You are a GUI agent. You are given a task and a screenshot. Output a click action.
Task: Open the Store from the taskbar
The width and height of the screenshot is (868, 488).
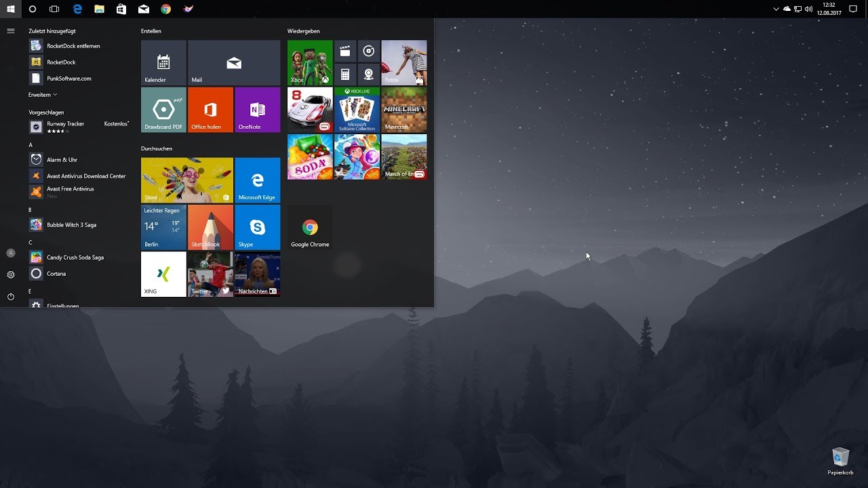point(121,9)
